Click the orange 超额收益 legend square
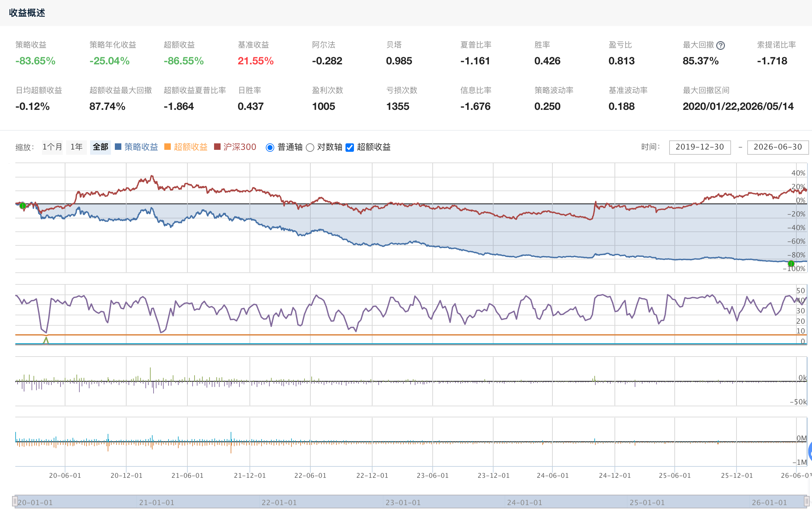 pos(168,147)
